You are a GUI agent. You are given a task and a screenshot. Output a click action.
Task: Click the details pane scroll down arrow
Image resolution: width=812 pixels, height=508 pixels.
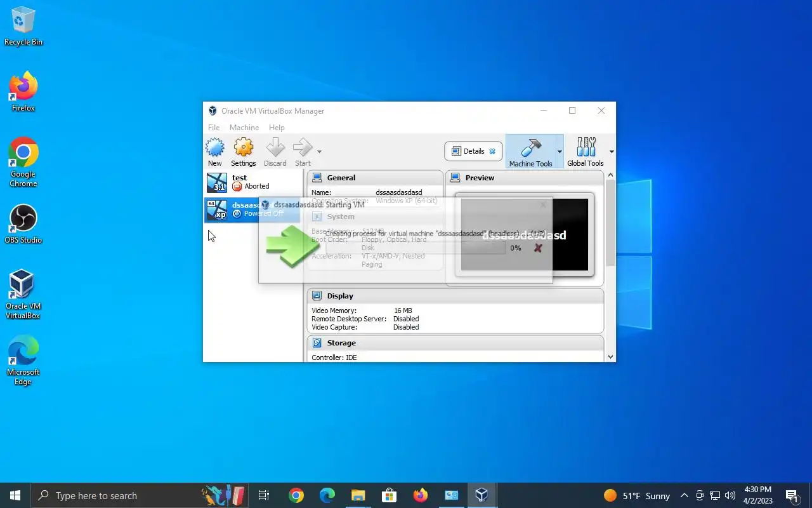[611, 357]
